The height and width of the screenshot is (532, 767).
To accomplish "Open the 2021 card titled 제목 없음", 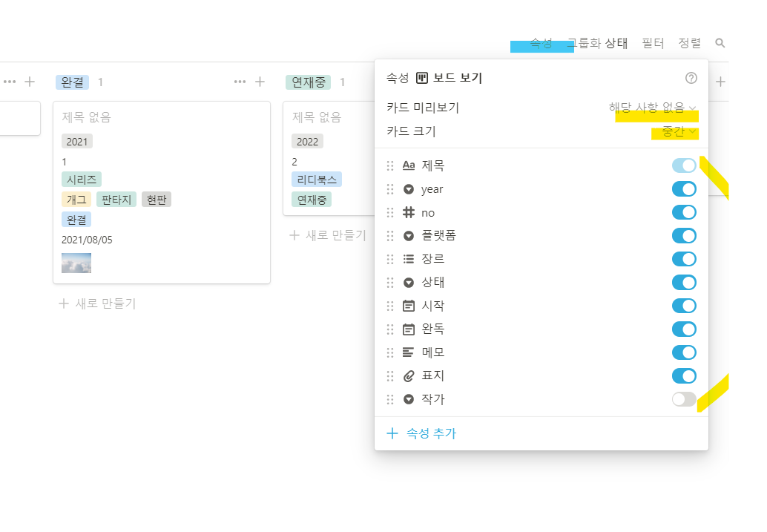I will (162, 192).
